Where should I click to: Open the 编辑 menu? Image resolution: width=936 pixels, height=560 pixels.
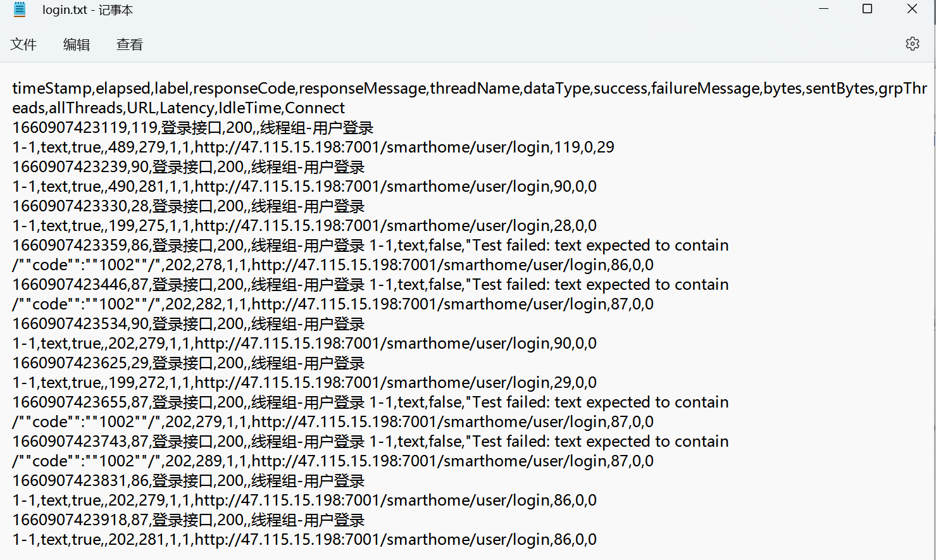[x=77, y=44]
